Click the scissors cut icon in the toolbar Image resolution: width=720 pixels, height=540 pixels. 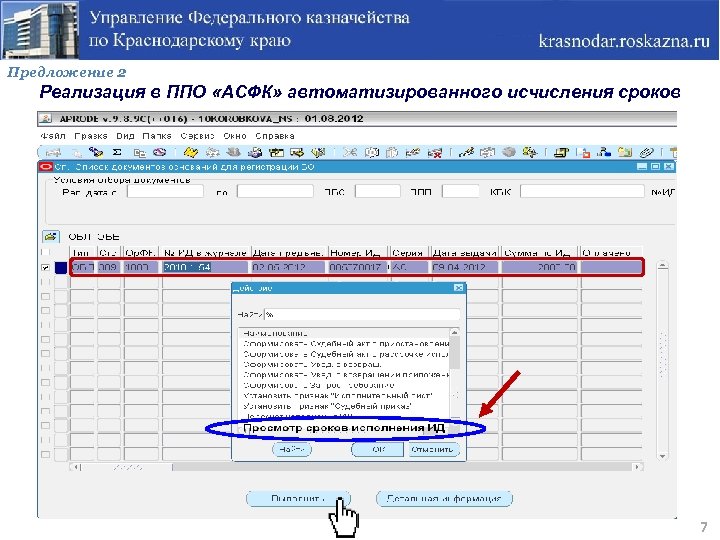coord(350,152)
